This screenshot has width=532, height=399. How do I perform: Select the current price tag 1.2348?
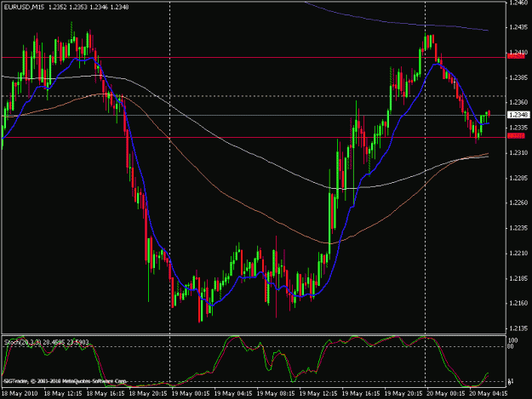click(x=518, y=115)
